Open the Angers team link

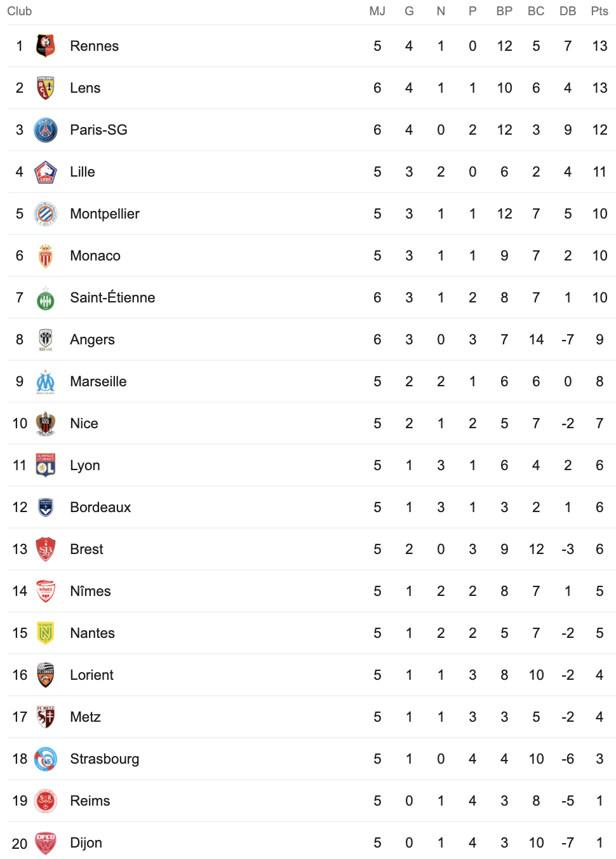pyautogui.click(x=92, y=339)
